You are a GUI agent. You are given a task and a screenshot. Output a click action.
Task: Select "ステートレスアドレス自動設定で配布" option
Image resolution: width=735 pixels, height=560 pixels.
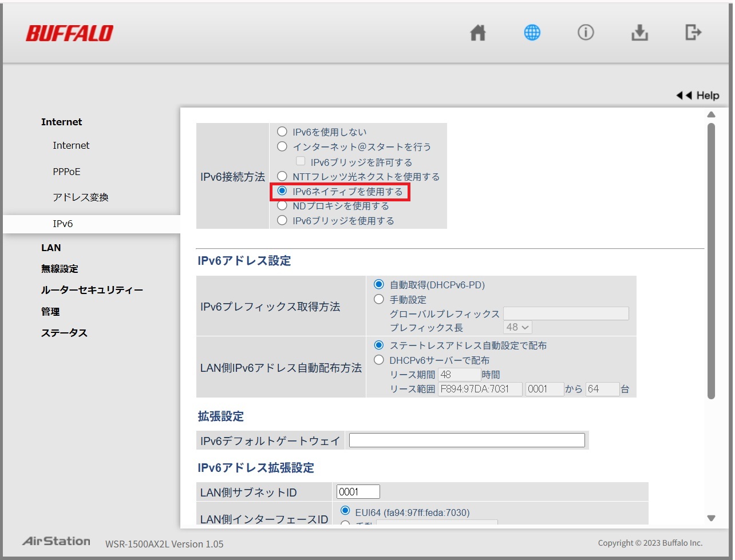(378, 345)
